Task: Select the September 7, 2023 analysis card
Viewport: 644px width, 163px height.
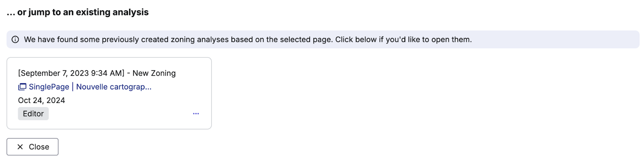Action: (109, 93)
